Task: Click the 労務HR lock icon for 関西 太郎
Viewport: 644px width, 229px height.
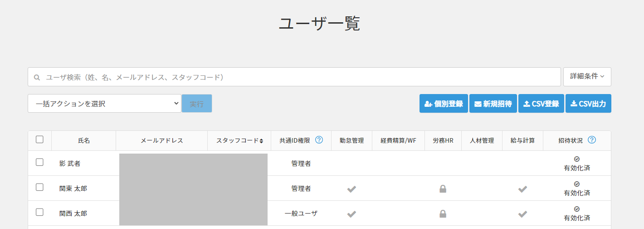Action: [x=443, y=214]
